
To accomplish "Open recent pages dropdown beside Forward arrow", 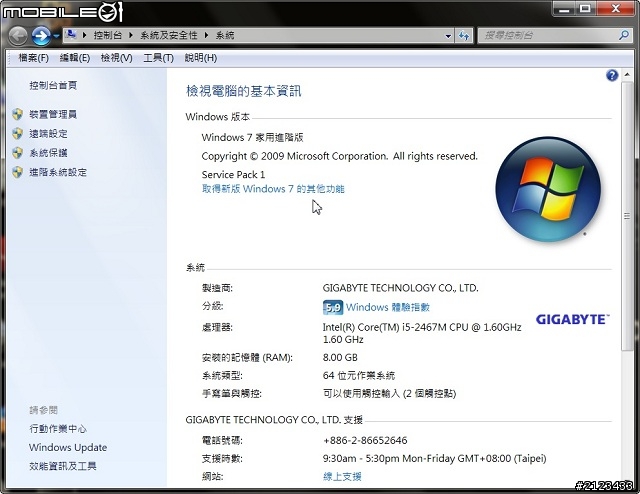I will pos(56,36).
